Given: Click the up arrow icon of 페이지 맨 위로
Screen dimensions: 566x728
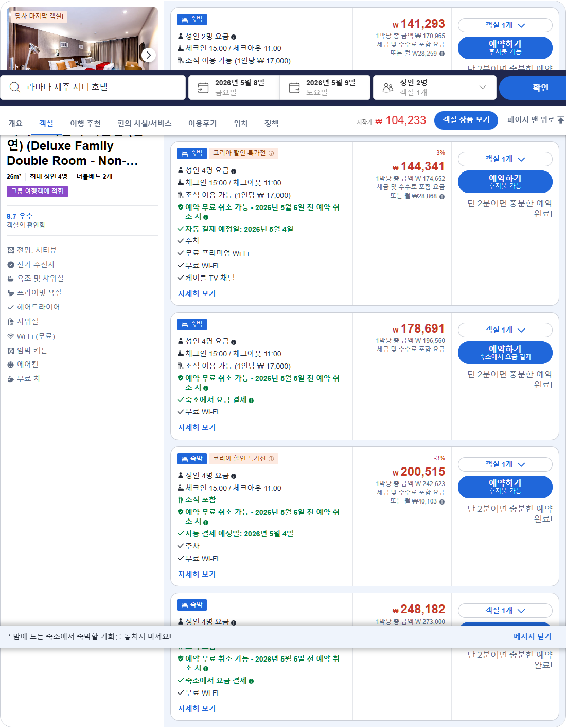Looking at the screenshot, I should [x=561, y=120].
